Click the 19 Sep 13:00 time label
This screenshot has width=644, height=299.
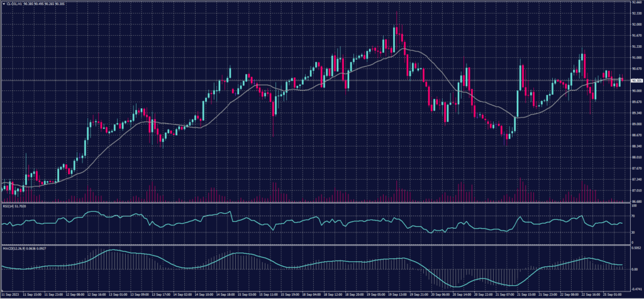[397, 294]
